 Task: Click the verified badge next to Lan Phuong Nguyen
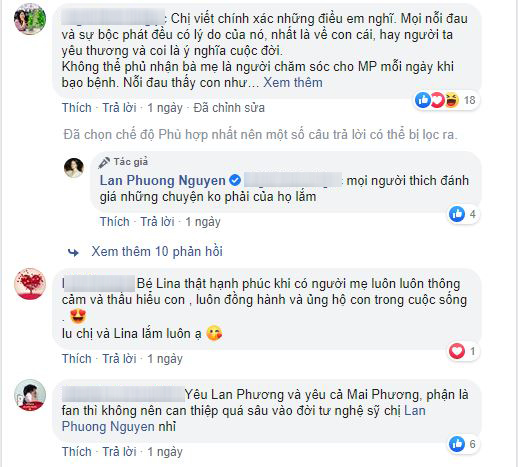235,180
